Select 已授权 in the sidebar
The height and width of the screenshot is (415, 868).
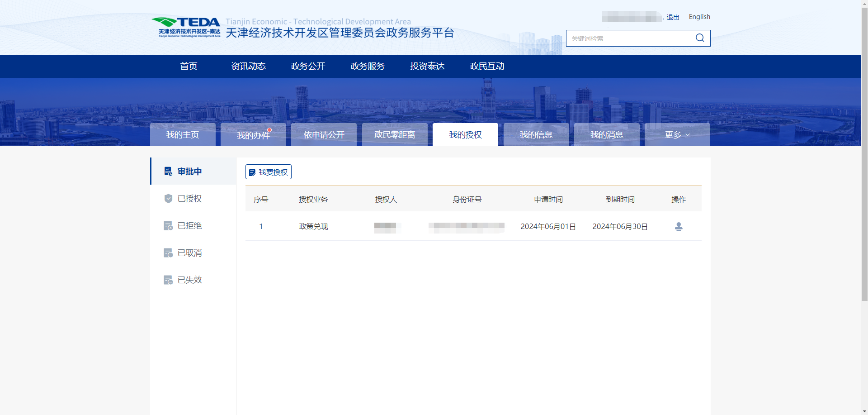(193, 198)
